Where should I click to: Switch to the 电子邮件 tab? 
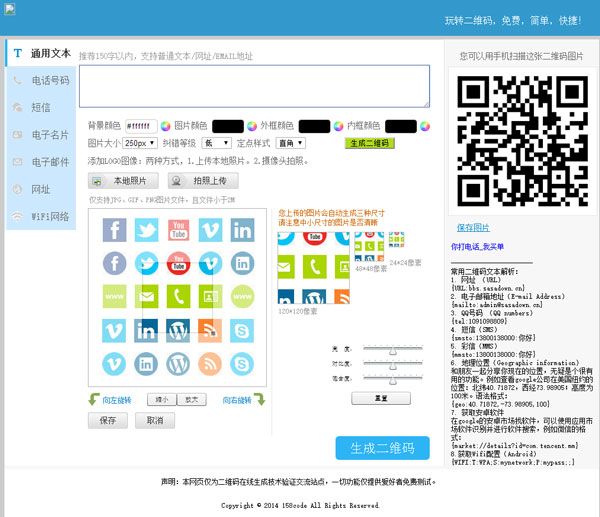(x=41, y=162)
